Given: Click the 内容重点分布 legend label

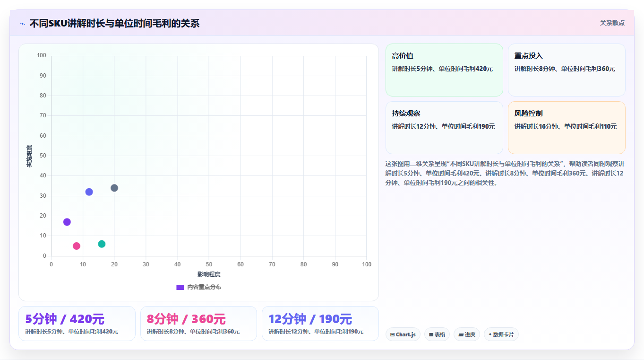Looking at the screenshot, I should click(204, 287).
